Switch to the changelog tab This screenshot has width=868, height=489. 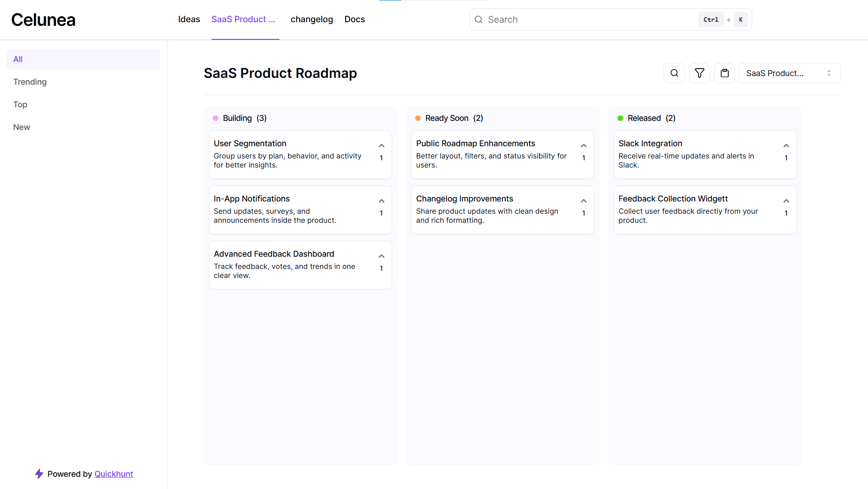[x=312, y=19]
